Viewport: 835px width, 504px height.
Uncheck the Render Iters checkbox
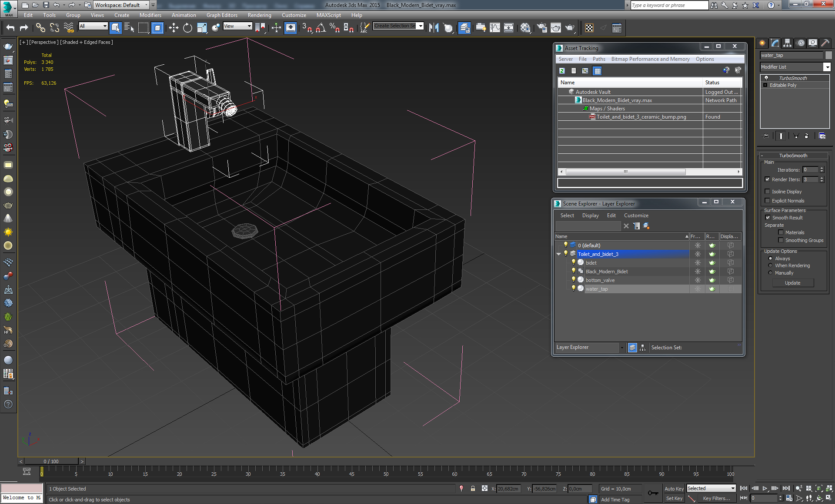767,179
